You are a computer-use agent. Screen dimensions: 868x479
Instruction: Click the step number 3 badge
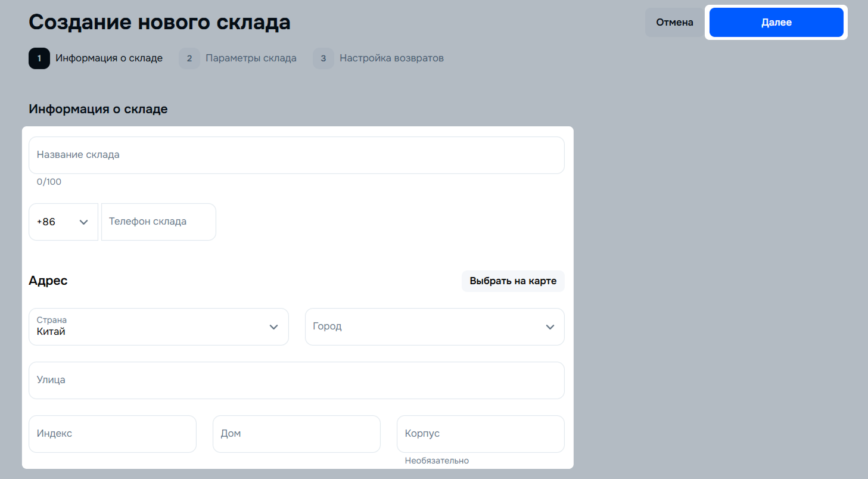(x=323, y=58)
